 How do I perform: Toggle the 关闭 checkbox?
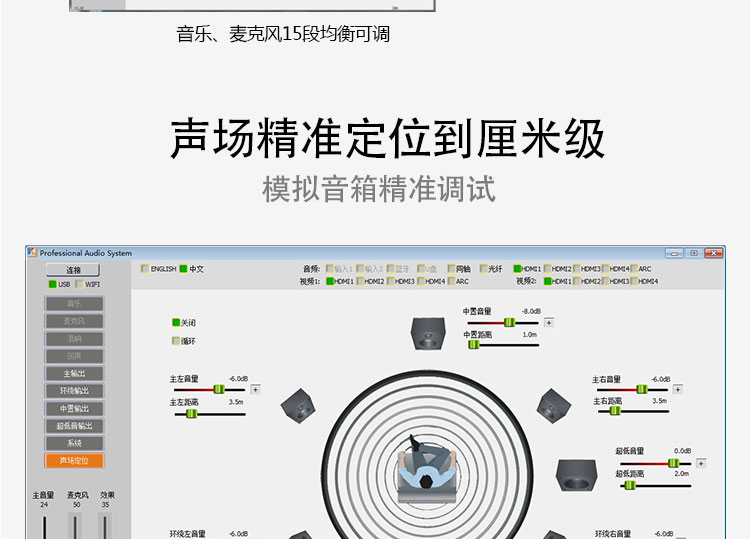click(x=176, y=323)
